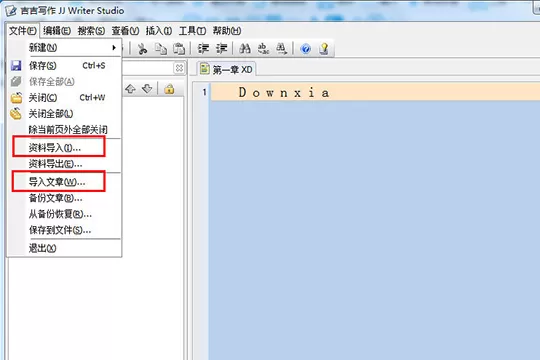Open the 文件(F) menu
This screenshot has width=540, height=360.
click(x=22, y=31)
